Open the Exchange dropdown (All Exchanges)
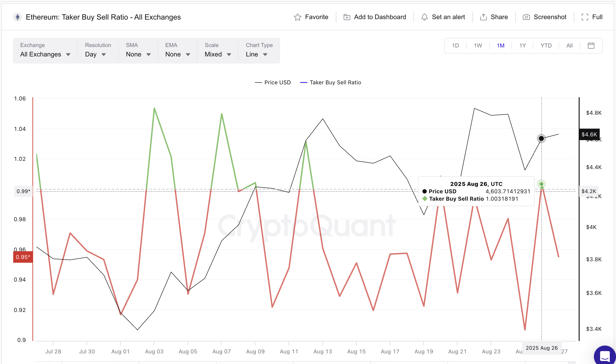This screenshot has height=364, width=616. (x=45, y=54)
